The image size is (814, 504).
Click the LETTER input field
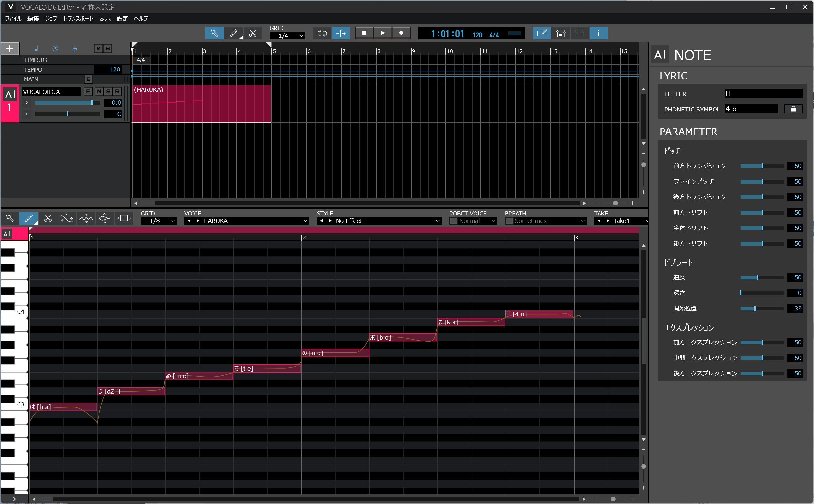764,94
